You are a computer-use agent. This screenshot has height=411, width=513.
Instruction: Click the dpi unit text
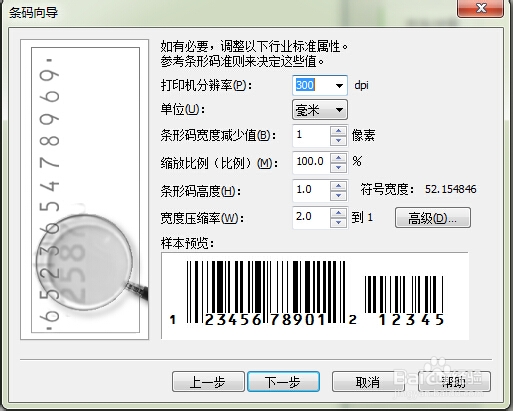tap(361, 85)
